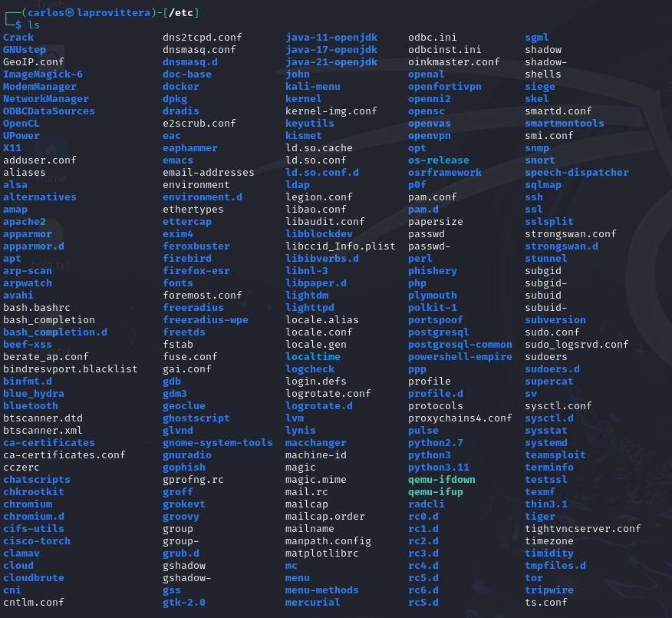Select the 'GeoIP.conf' file entry
The image size is (672, 618).
(x=34, y=61)
